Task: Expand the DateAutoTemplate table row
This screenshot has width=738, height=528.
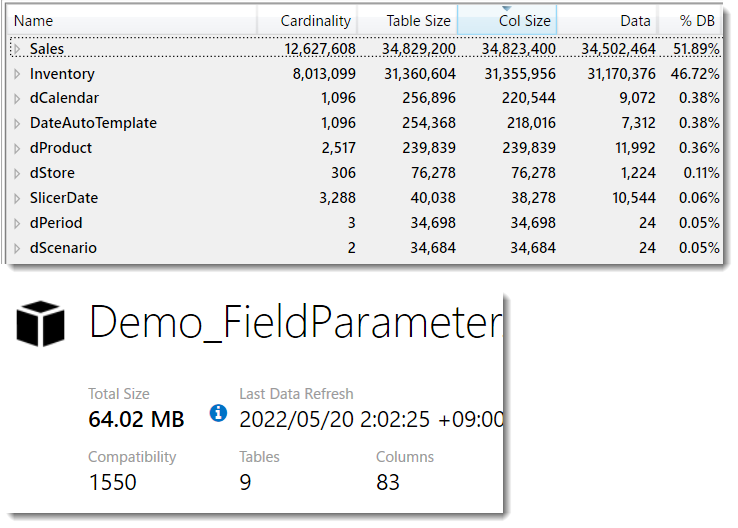Action: pyautogui.click(x=17, y=123)
